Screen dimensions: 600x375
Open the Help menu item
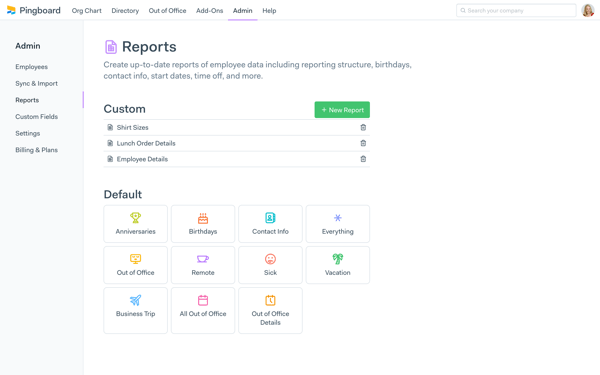[269, 11]
